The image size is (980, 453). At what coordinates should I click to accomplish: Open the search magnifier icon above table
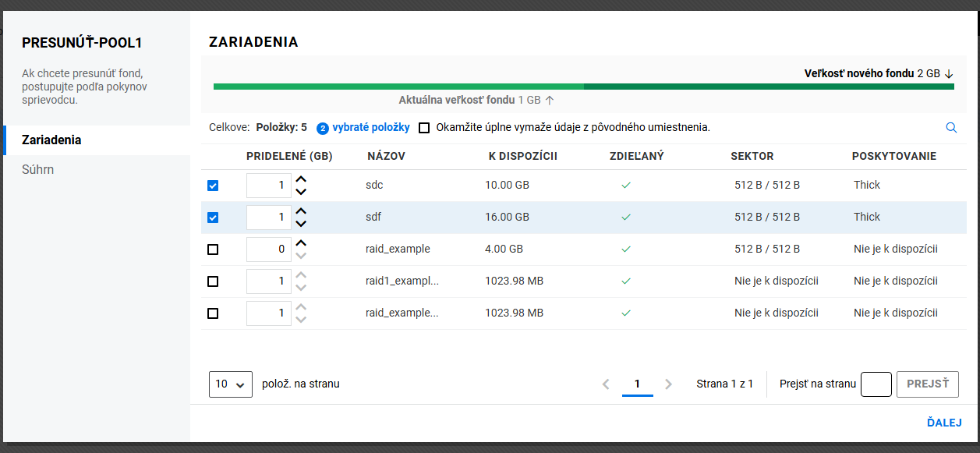click(x=950, y=127)
